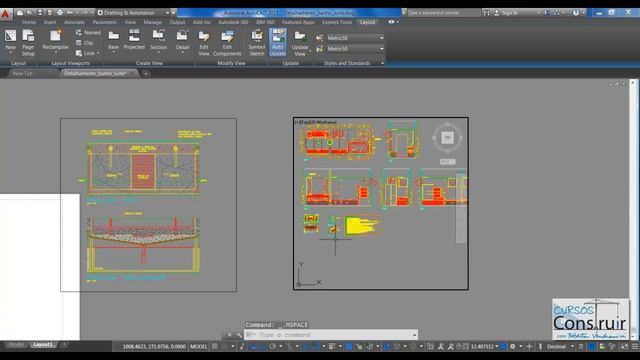Screen dimensions: 640x360
Task: Click the navigation bar inside the viewport
Action: pyautogui.click(x=461, y=209)
